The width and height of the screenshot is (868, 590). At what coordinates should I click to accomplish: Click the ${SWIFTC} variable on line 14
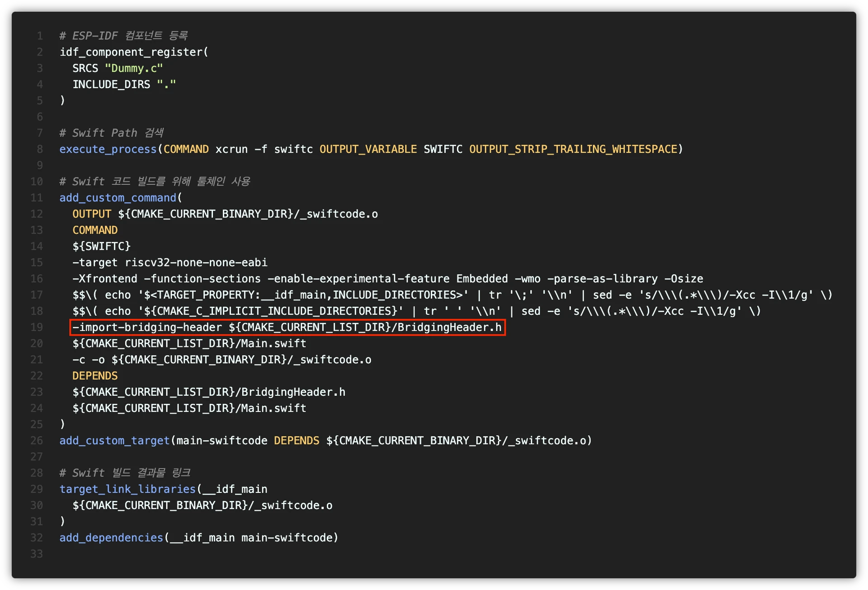pos(101,246)
